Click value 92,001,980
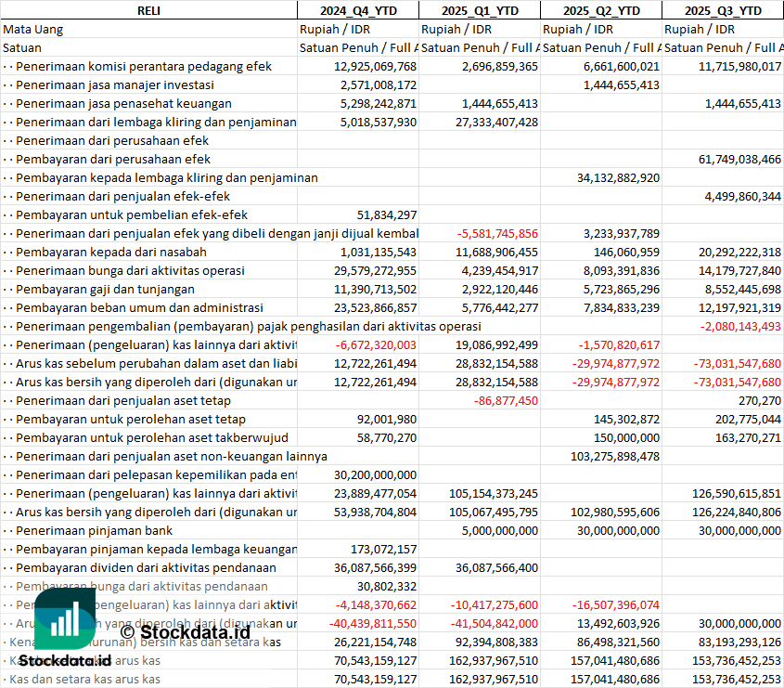The height and width of the screenshot is (688, 784). click(x=387, y=419)
